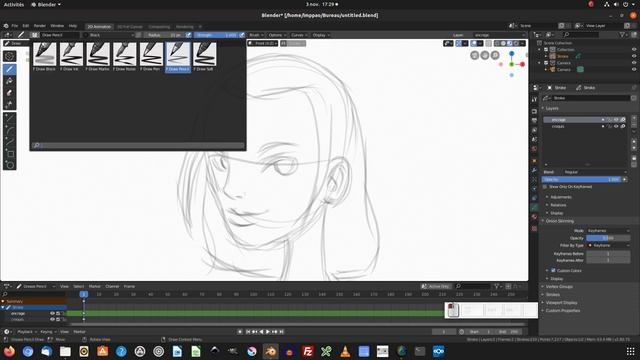Click the brush search field in popup
Screen dimensions: 640x360
(138, 145)
